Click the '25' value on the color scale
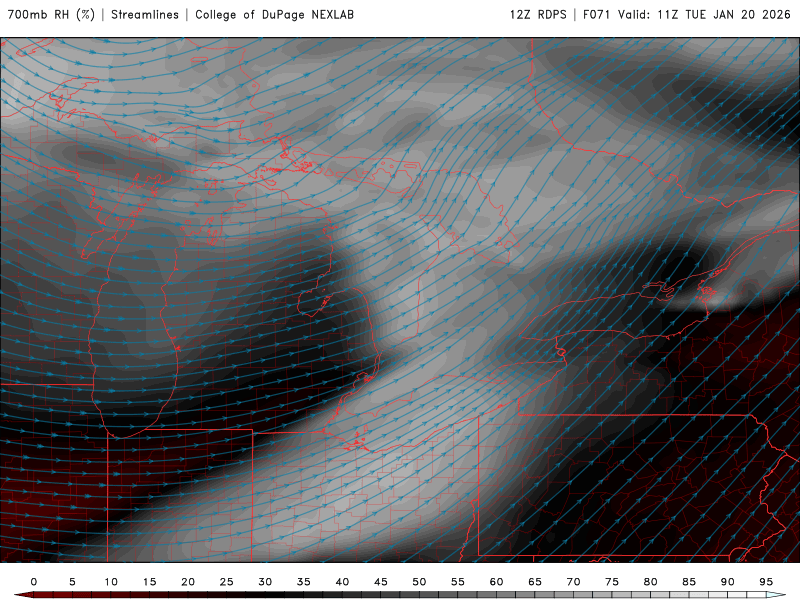 coord(227,582)
